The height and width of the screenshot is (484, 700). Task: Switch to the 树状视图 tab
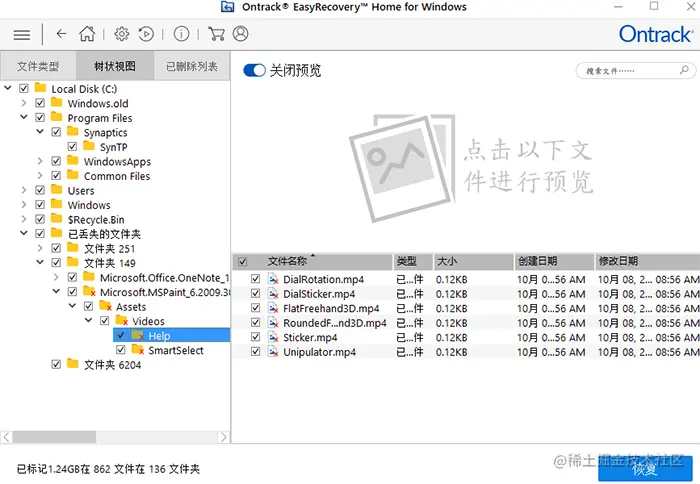tap(115, 67)
